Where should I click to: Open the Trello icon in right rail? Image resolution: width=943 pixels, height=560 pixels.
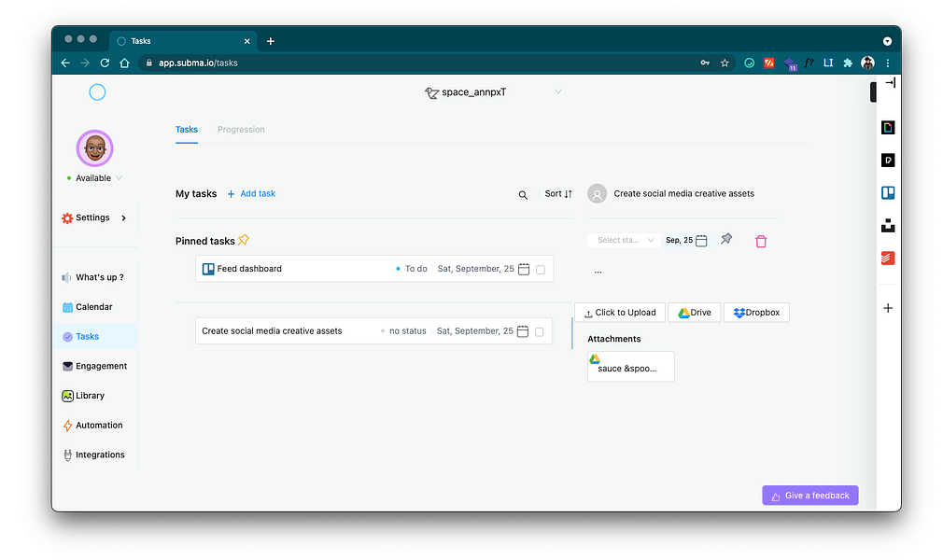point(888,192)
